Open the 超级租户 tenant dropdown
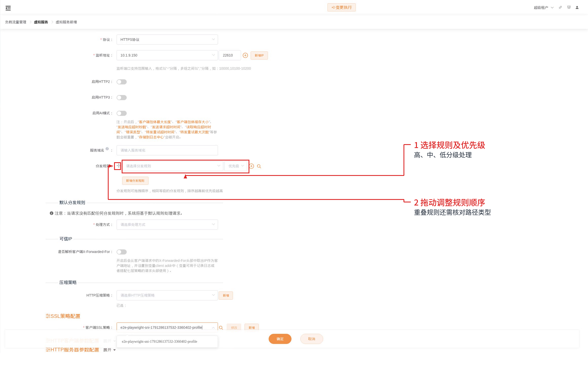The width and height of the screenshot is (588, 365). [544, 7]
